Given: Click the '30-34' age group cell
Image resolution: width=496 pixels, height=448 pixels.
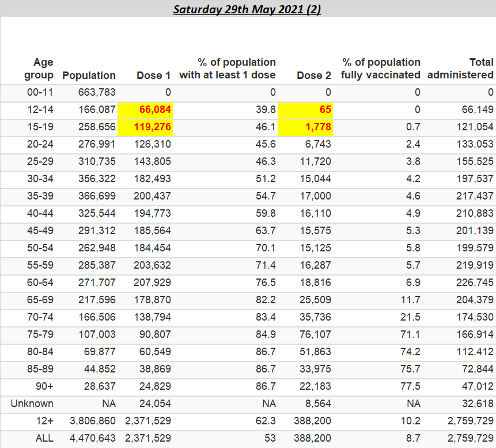Looking at the screenshot, I should click(40, 179).
